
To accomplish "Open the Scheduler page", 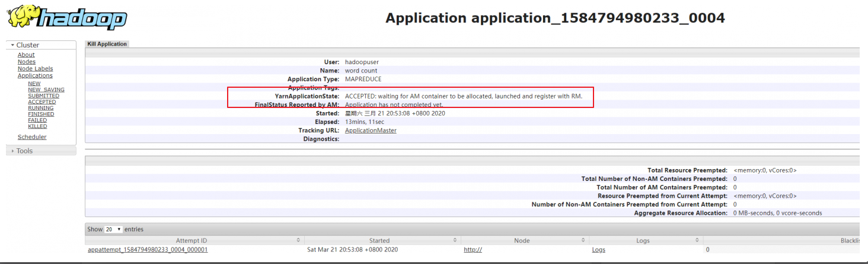I will [x=32, y=137].
